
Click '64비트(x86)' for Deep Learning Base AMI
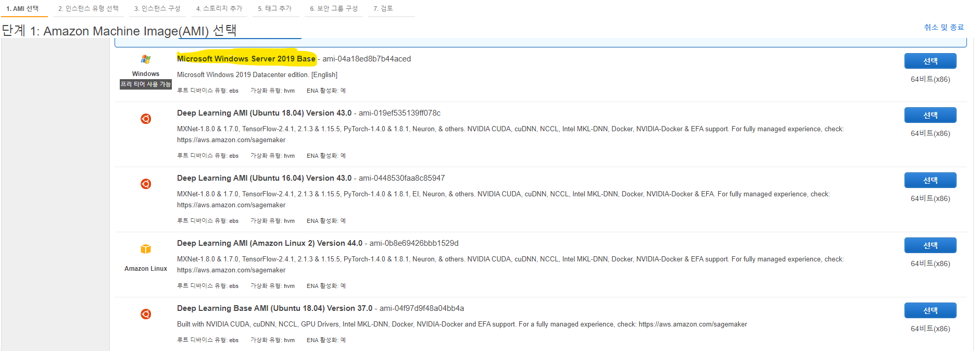(x=931, y=329)
